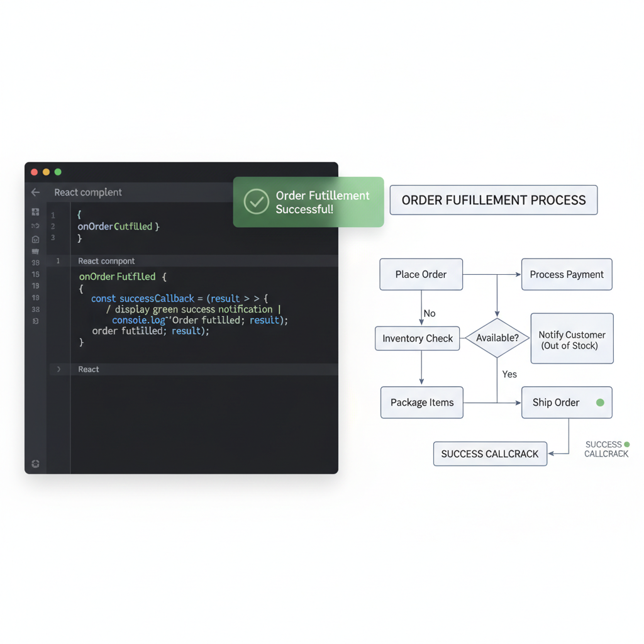Click the boxed SUCCESS CALLCRACK node
Viewport: 644px width, 644px height.
490,454
